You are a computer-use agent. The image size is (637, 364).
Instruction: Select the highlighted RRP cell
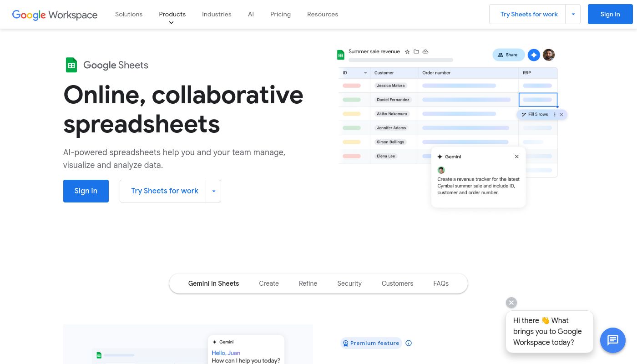[538, 100]
